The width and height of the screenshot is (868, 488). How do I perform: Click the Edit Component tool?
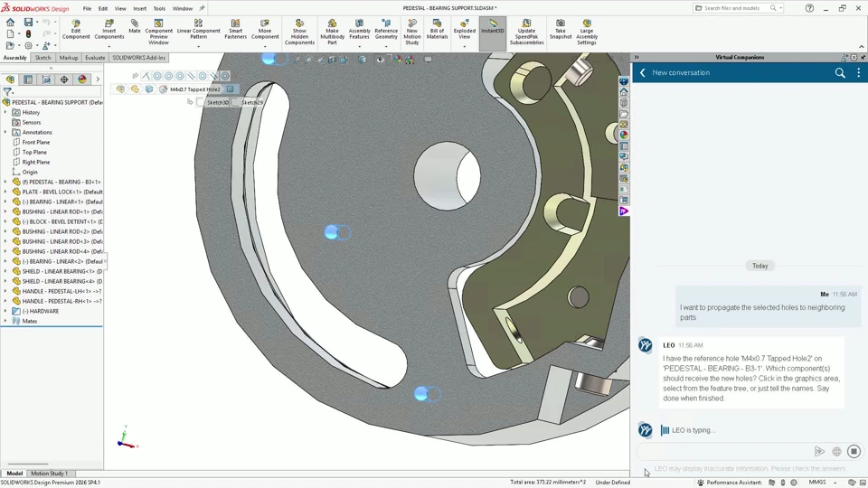click(76, 29)
